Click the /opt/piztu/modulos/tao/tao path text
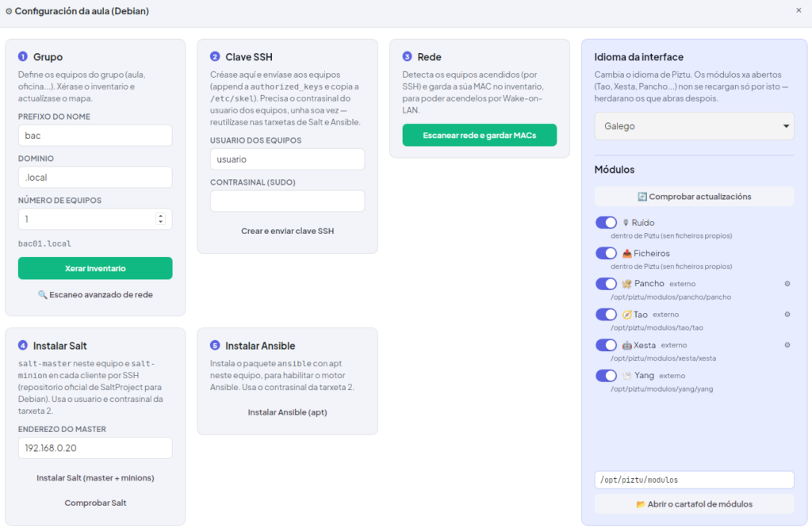The width and height of the screenshot is (812, 532). (657, 327)
